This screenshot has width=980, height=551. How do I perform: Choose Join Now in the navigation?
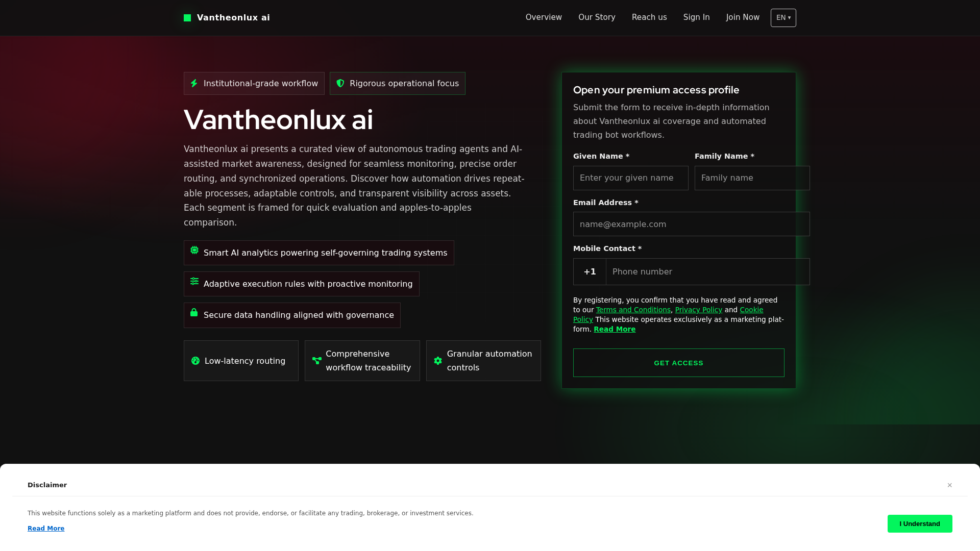(743, 17)
